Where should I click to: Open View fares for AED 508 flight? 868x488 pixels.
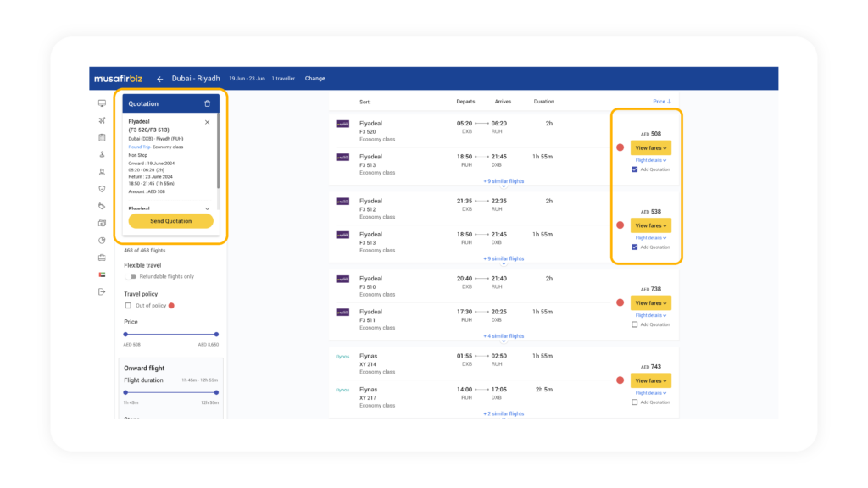point(650,148)
